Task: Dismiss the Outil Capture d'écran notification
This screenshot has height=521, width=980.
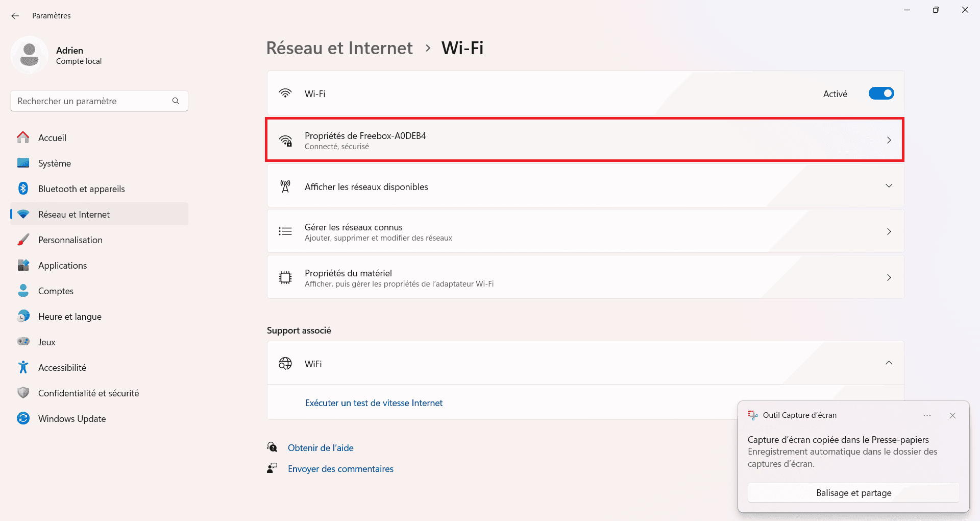Action: tap(952, 416)
